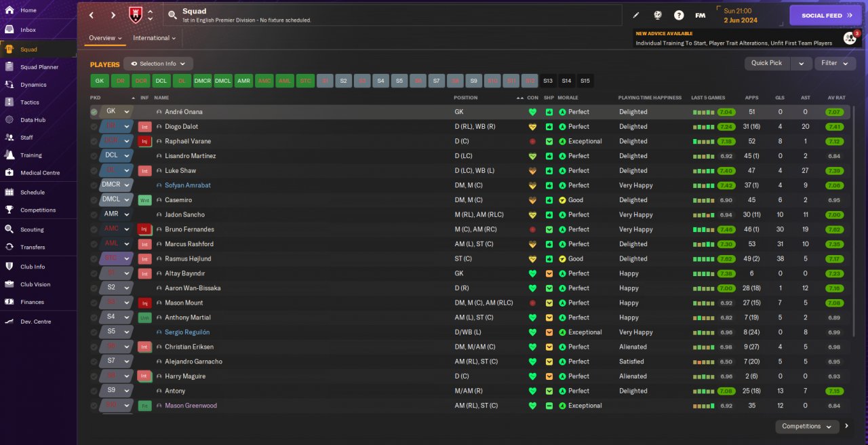
Task: Click the FM menu icon
Action: (x=701, y=15)
